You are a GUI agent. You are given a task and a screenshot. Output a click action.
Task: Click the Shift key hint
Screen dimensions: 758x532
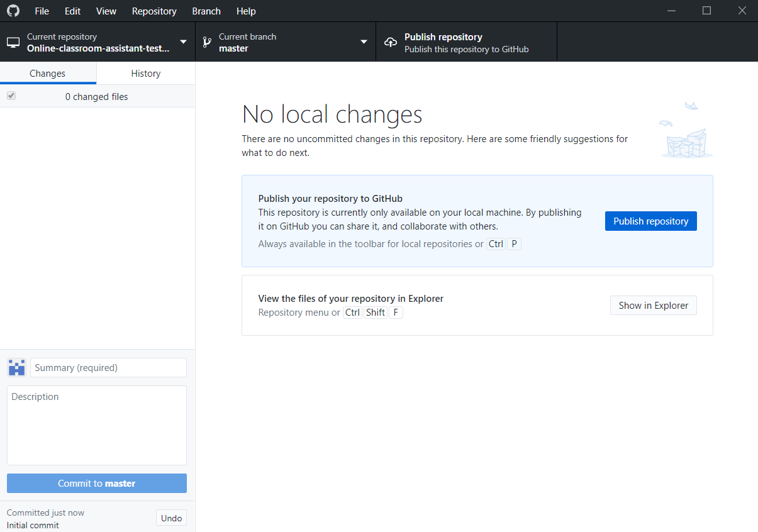click(x=376, y=313)
